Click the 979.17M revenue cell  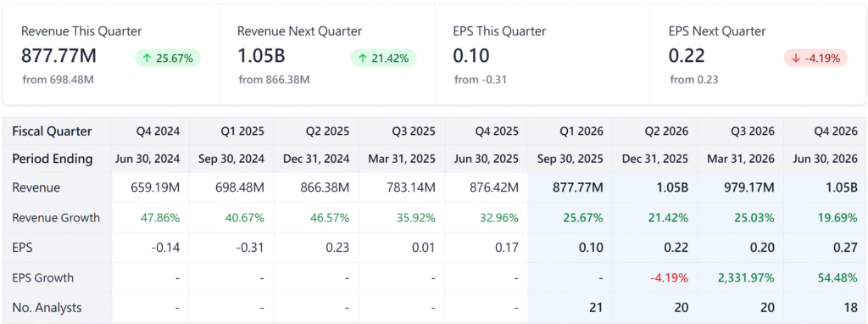click(x=747, y=187)
